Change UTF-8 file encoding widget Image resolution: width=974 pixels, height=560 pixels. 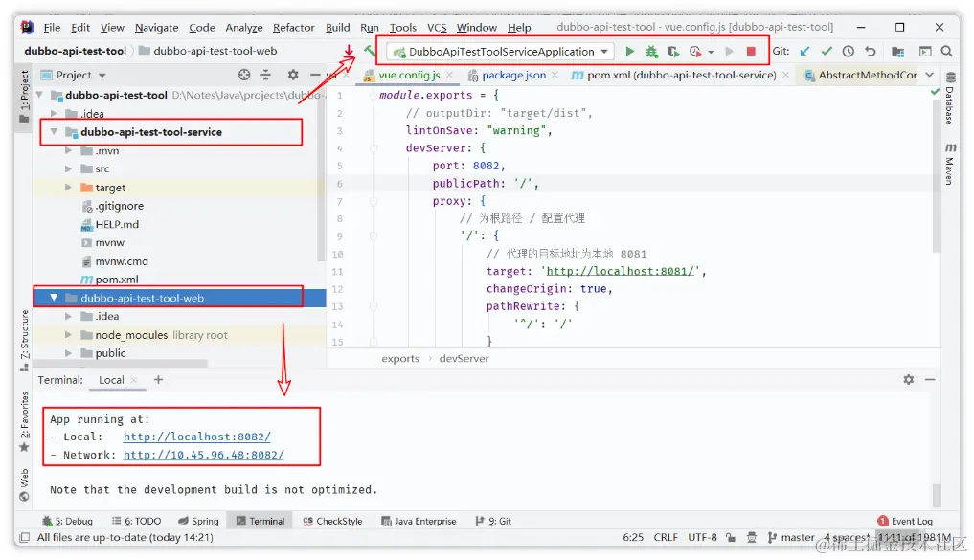tap(702, 537)
